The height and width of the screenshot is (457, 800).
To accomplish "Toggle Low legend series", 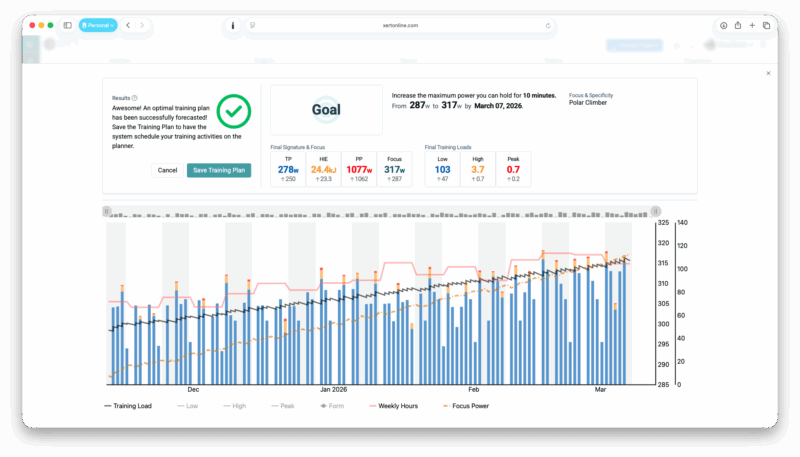I will pyautogui.click(x=188, y=406).
